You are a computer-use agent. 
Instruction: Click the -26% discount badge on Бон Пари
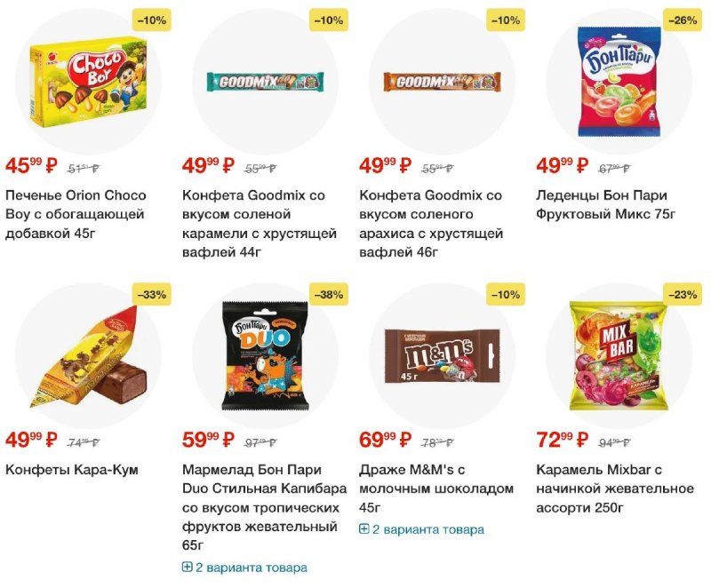(683, 20)
